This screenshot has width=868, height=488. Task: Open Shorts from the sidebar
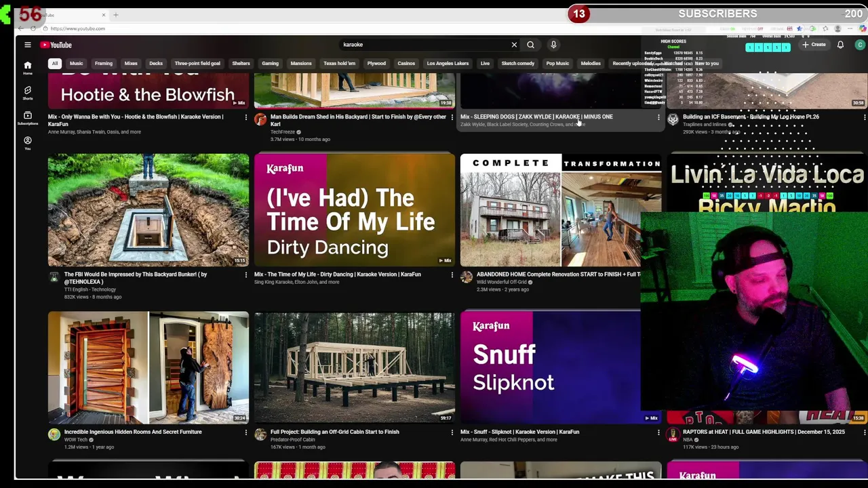coord(28,92)
